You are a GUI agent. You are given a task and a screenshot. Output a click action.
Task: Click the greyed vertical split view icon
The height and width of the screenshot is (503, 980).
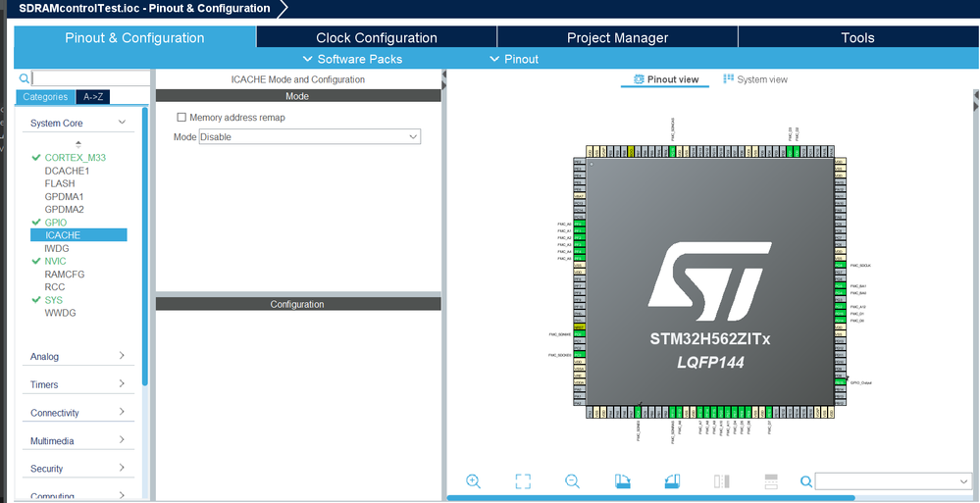[x=721, y=481]
